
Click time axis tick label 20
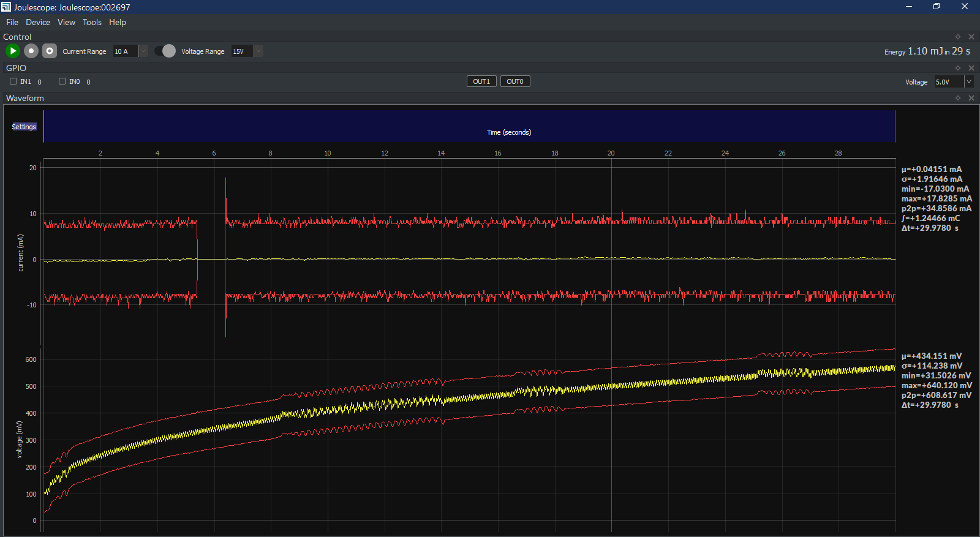click(x=611, y=153)
